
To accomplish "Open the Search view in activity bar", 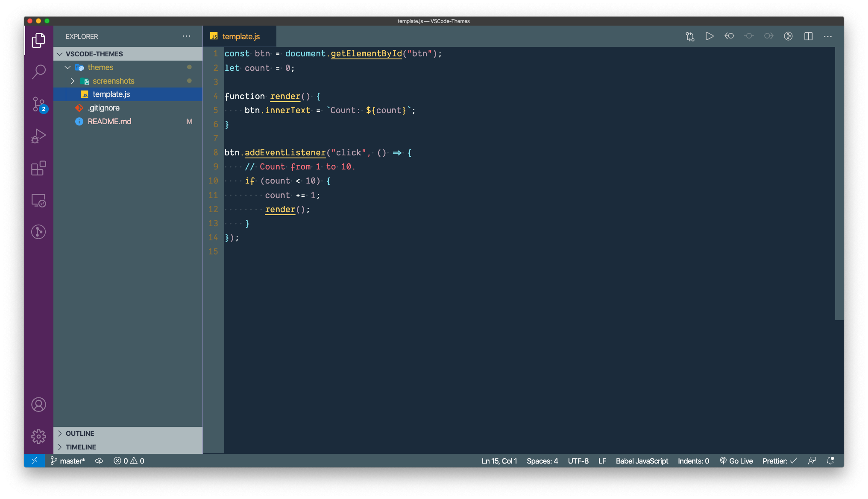I will coord(38,72).
